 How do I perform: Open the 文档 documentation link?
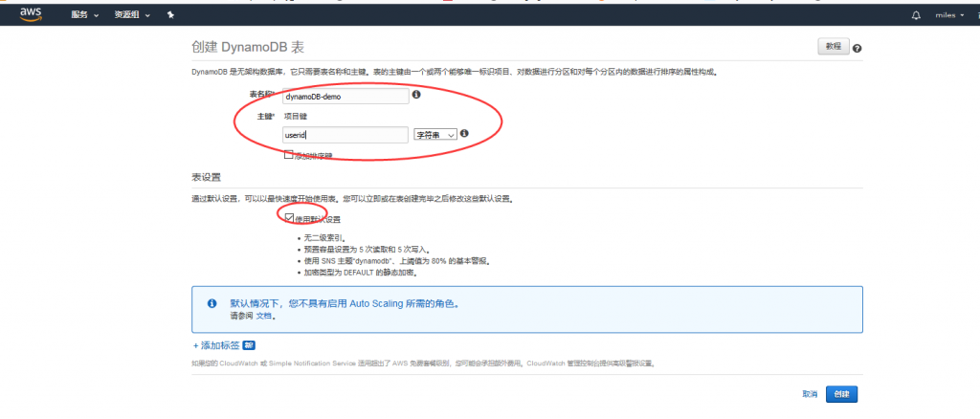click(264, 316)
